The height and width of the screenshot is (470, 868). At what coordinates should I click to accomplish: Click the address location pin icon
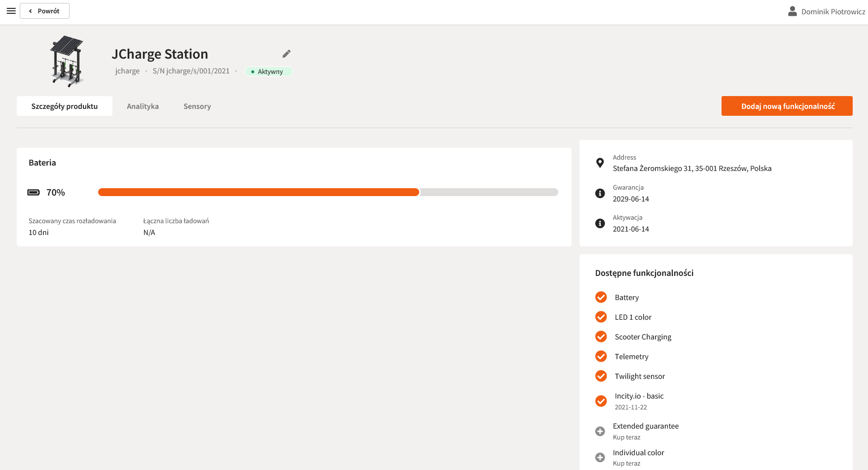click(600, 163)
